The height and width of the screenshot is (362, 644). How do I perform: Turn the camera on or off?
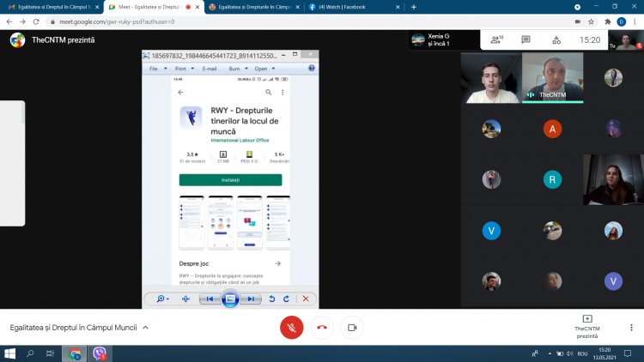coord(352,327)
